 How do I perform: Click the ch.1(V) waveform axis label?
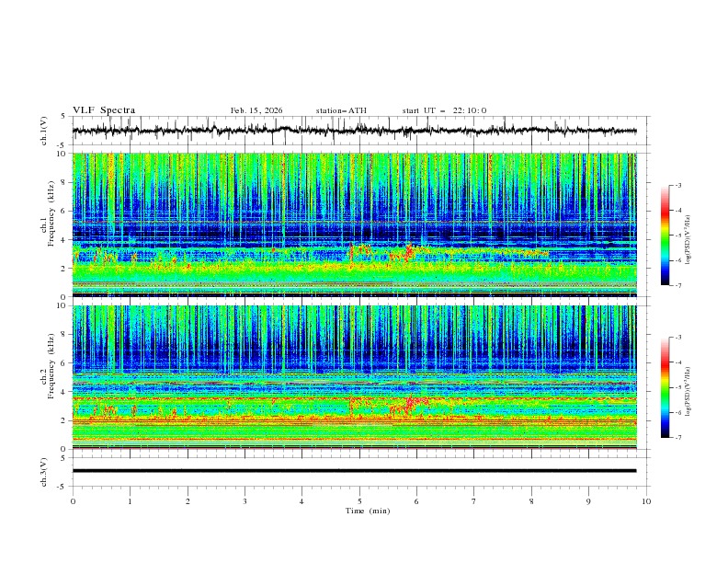click(x=44, y=131)
